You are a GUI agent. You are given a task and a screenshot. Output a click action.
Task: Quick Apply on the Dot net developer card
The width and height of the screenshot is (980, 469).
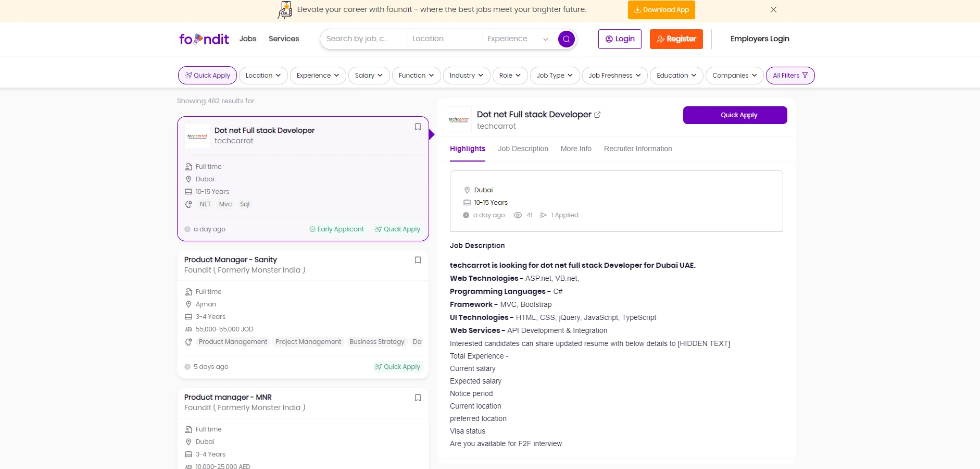coord(397,229)
